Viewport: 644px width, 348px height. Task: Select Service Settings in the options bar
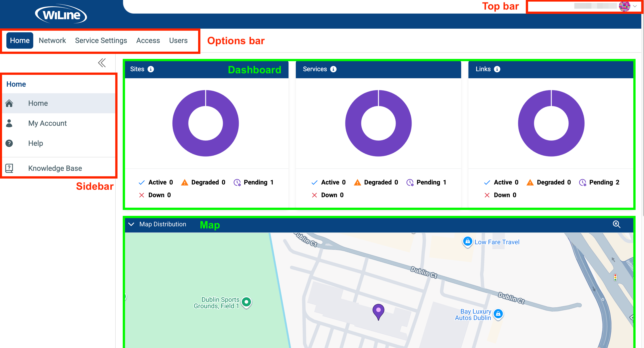101,40
